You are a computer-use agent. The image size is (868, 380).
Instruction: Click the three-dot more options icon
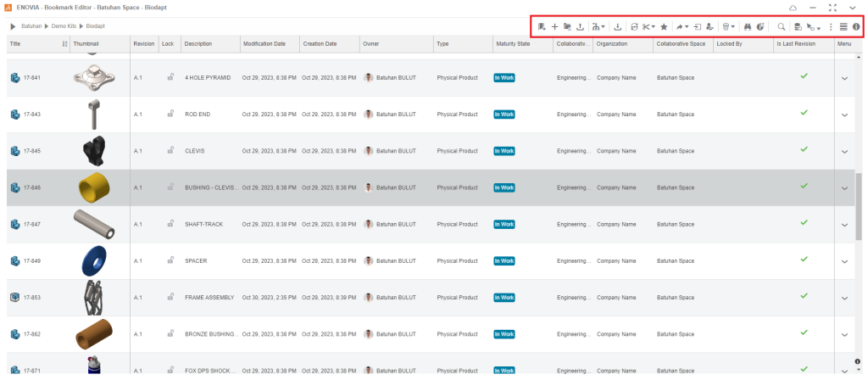point(831,26)
